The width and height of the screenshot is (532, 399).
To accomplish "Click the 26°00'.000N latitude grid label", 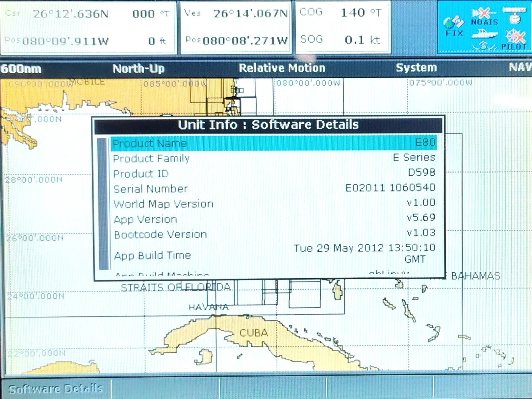I will coord(35,238).
